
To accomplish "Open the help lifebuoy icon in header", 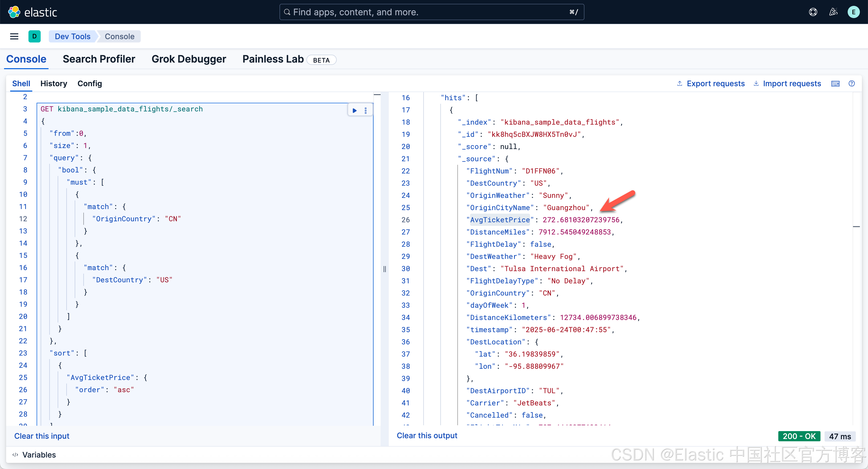I will (x=813, y=12).
